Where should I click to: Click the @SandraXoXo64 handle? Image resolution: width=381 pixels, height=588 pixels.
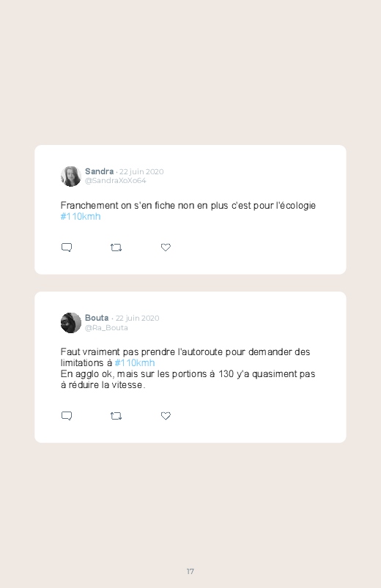point(115,181)
